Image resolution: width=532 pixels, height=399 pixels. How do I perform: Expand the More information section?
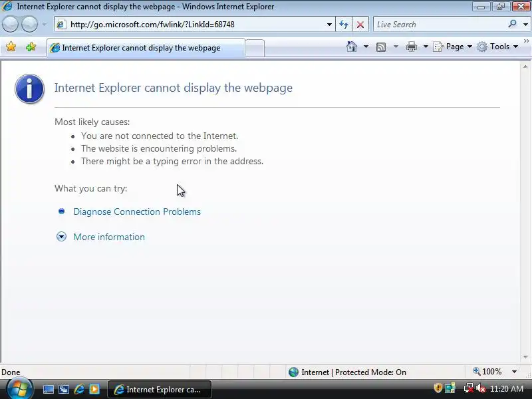[61, 237]
